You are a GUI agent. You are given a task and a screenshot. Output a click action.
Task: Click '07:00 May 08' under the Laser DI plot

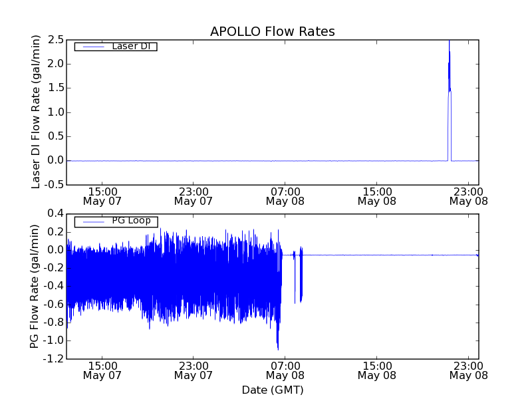(x=285, y=196)
